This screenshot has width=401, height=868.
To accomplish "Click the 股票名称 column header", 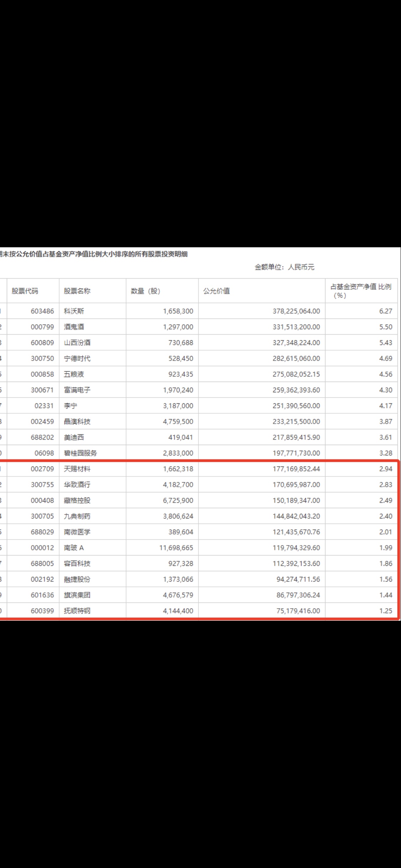I will point(77,291).
